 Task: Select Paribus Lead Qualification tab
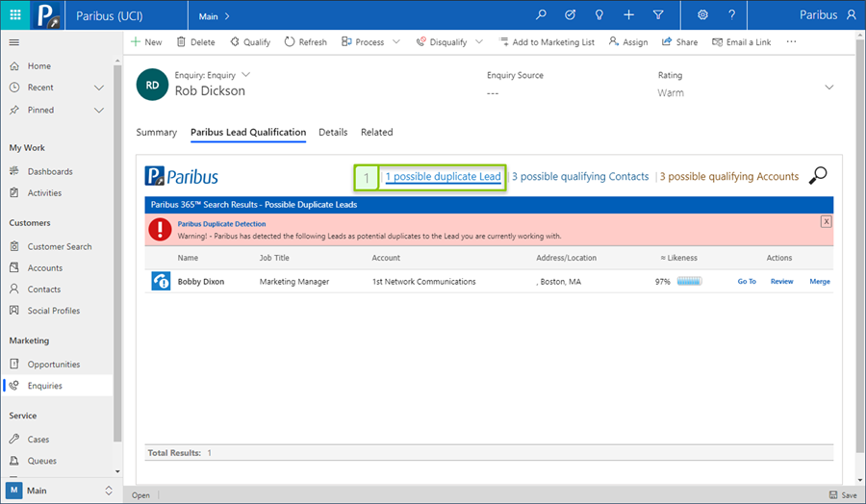pyautogui.click(x=248, y=133)
